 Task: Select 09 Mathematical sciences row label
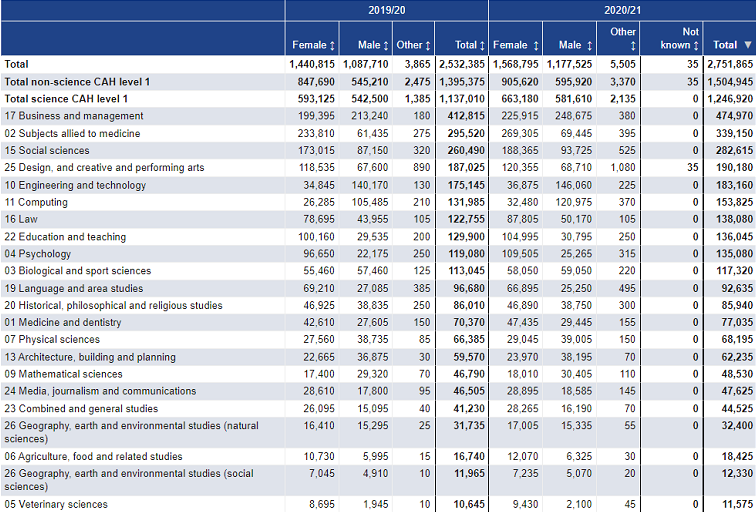(63, 374)
